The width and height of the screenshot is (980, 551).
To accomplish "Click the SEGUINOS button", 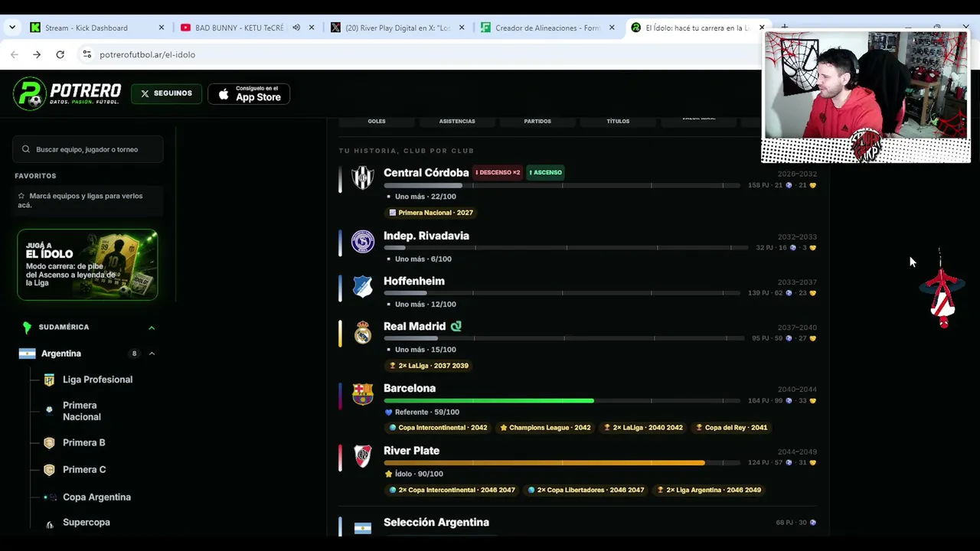I will pyautogui.click(x=166, y=93).
